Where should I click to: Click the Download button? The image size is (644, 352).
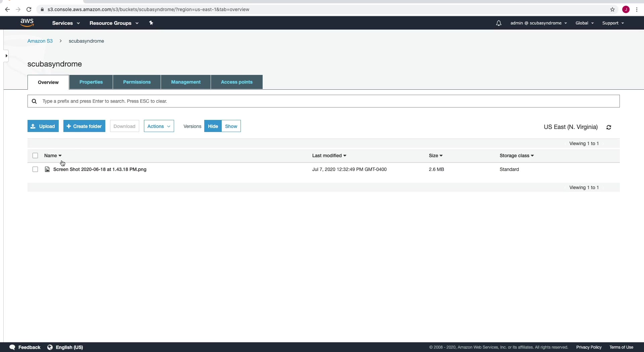(124, 126)
